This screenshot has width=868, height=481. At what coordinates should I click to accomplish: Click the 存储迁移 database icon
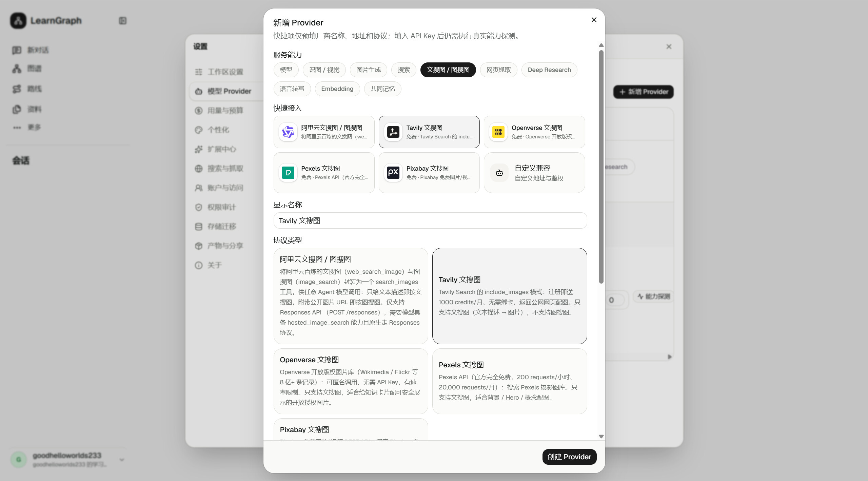coord(199,227)
